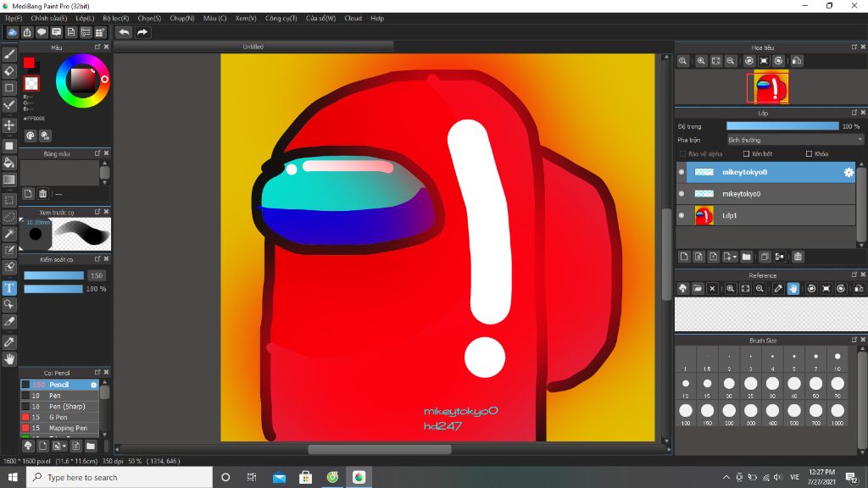Hide the selected mikeytokyo0 layer
This screenshot has width=868, height=488.
tap(682, 172)
